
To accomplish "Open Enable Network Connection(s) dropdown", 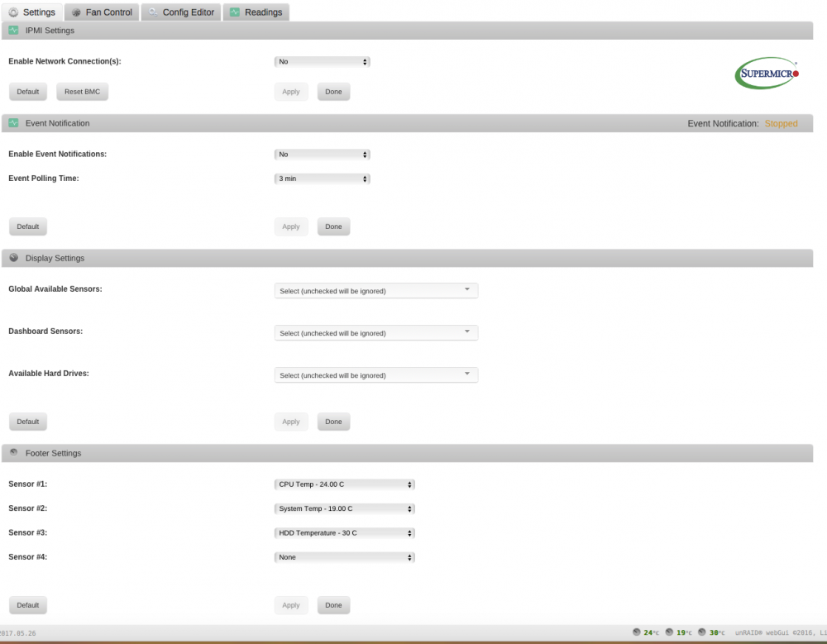I will (x=323, y=62).
